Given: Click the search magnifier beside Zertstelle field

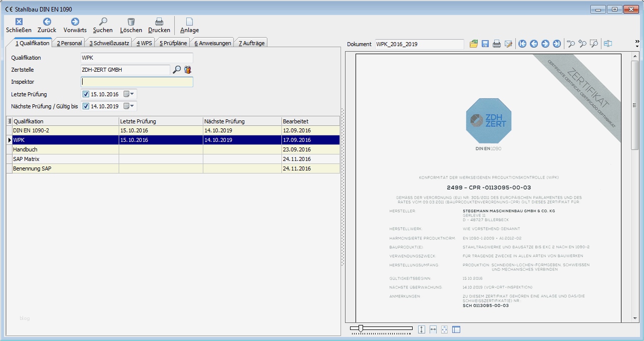Looking at the screenshot, I should point(177,70).
